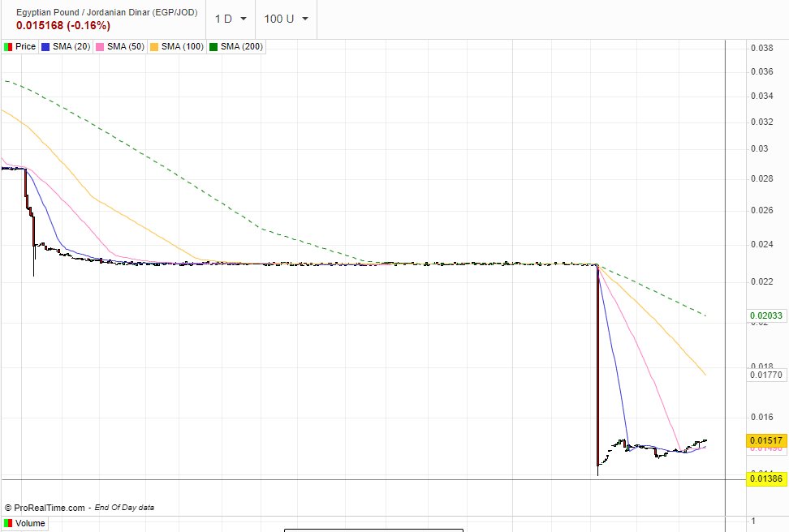Open the 1 D timeframe dropdown

(231, 19)
